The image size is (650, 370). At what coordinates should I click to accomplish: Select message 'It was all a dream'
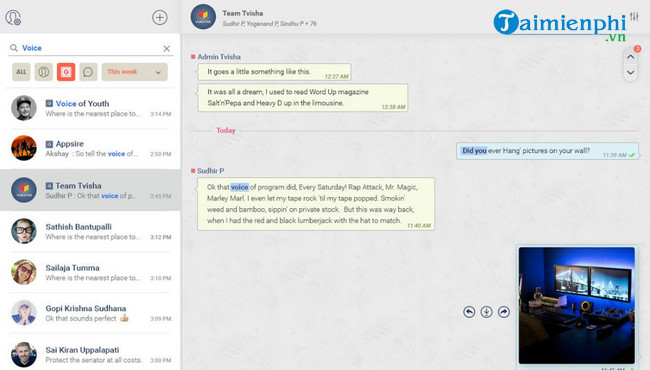(x=303, y=98)
